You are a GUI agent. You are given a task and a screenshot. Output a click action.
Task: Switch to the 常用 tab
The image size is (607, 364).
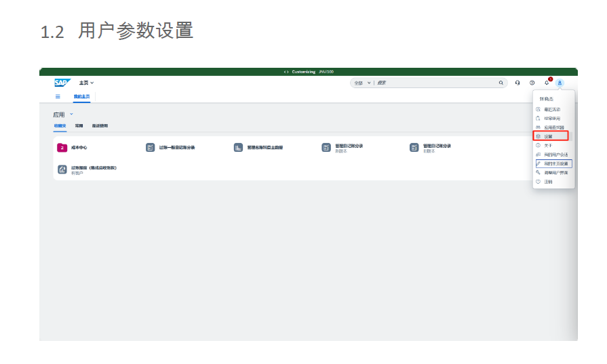(79, 126)
